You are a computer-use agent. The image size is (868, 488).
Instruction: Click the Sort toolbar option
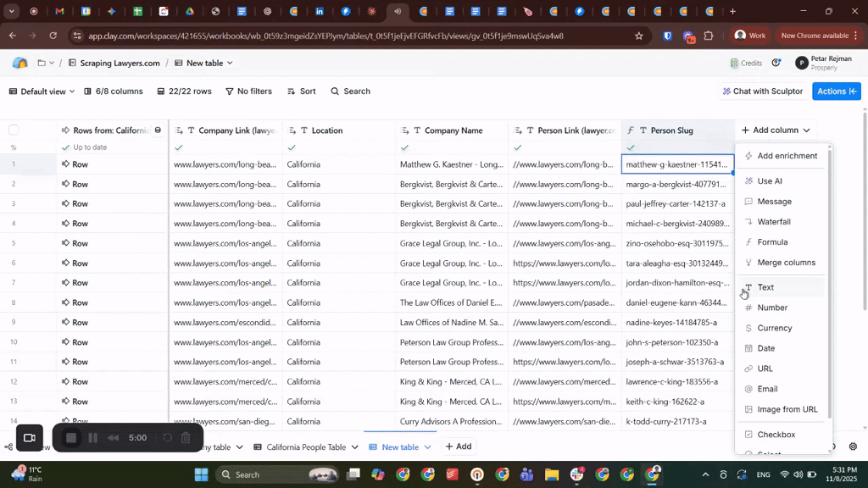301,91
